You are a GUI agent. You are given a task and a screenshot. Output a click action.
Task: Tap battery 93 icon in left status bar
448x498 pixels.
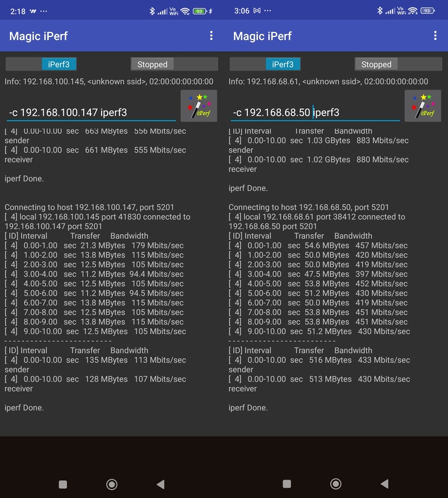200,11
